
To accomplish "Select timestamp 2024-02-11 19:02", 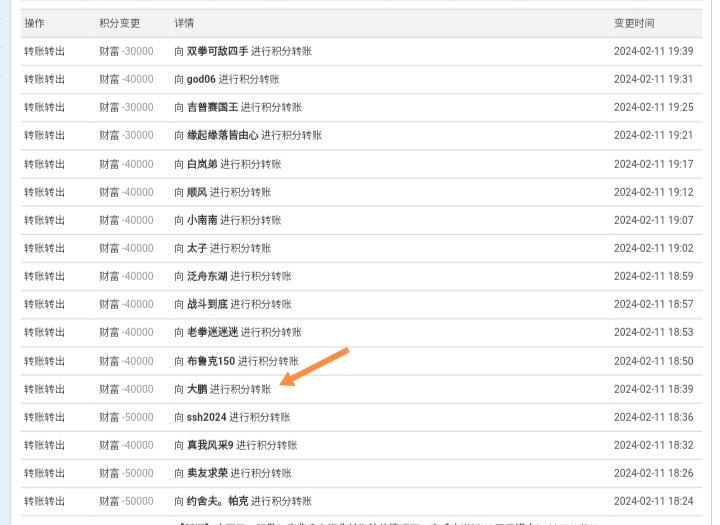I will click(x=653, y=248).
